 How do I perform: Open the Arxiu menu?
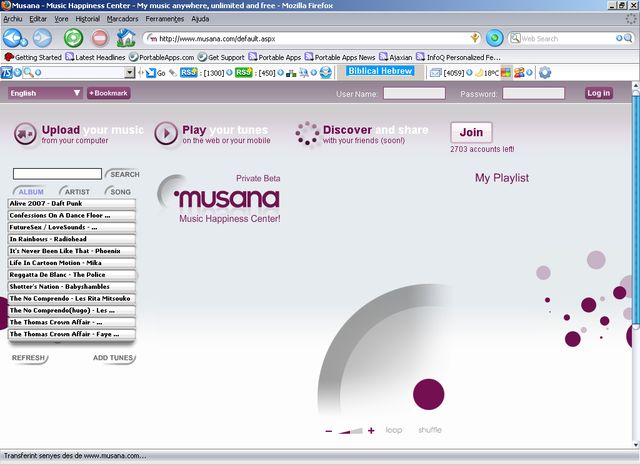coord(13,19)
